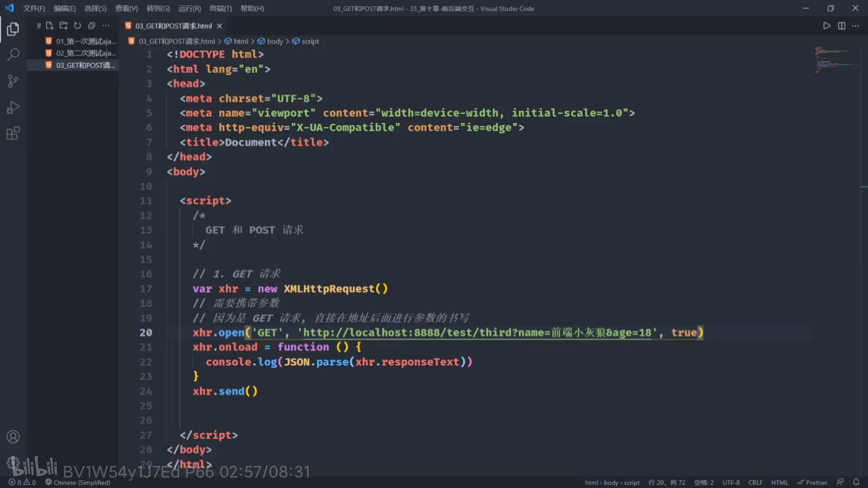Open the Search view in activity bar
868x488 pixels.
point(13,55)
